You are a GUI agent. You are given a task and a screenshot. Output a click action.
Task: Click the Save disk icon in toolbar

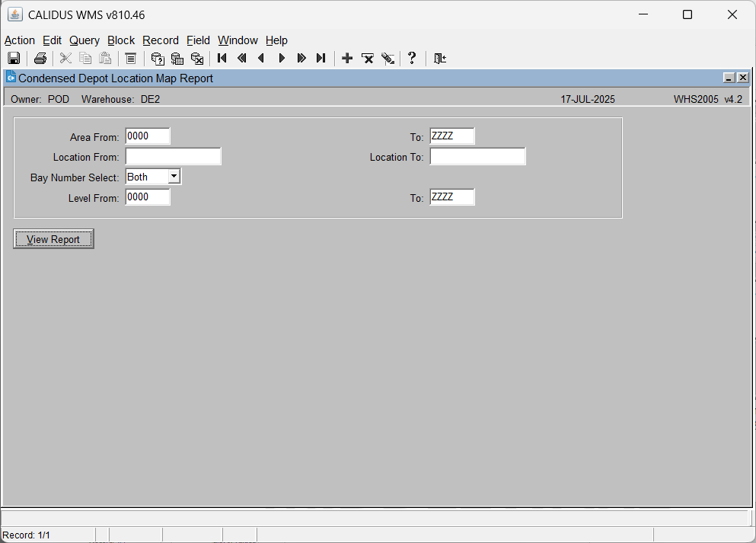(14, 59)
